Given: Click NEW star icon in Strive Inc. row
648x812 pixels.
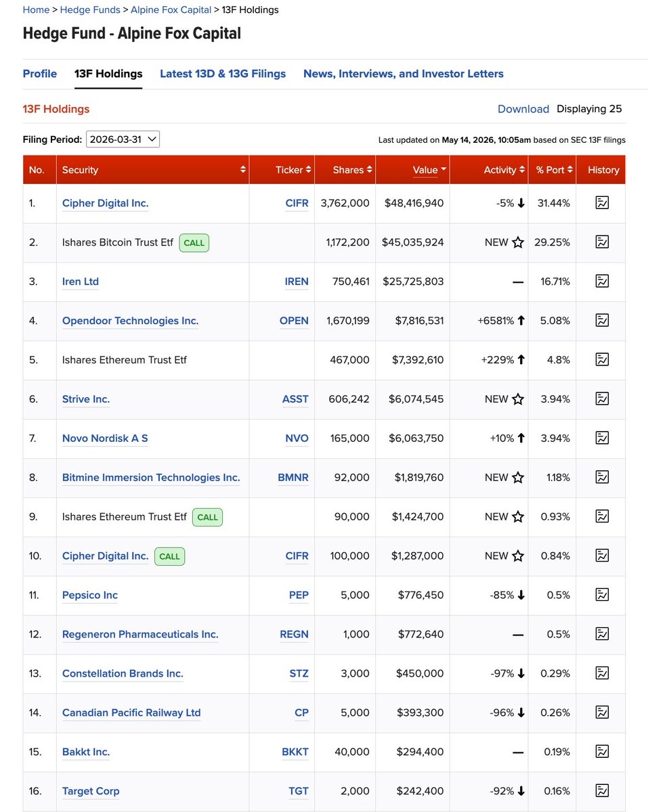Looking at the screenshot, I should coord(518,399).
